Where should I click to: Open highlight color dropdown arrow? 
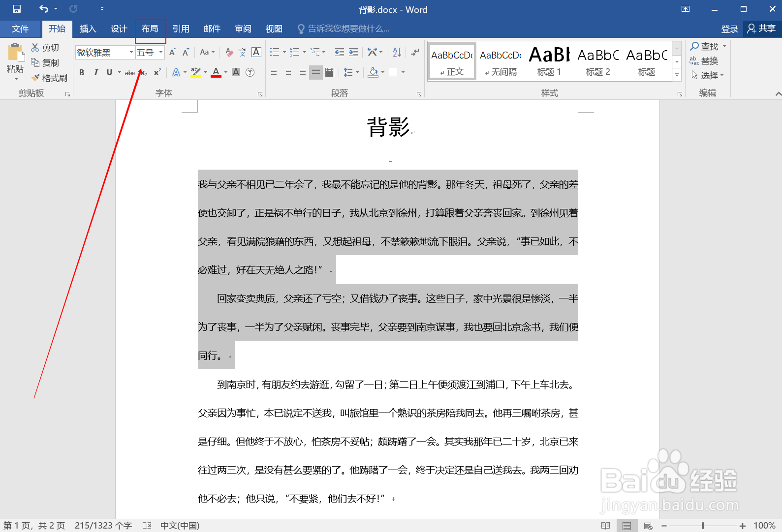[x=206, y=72]
